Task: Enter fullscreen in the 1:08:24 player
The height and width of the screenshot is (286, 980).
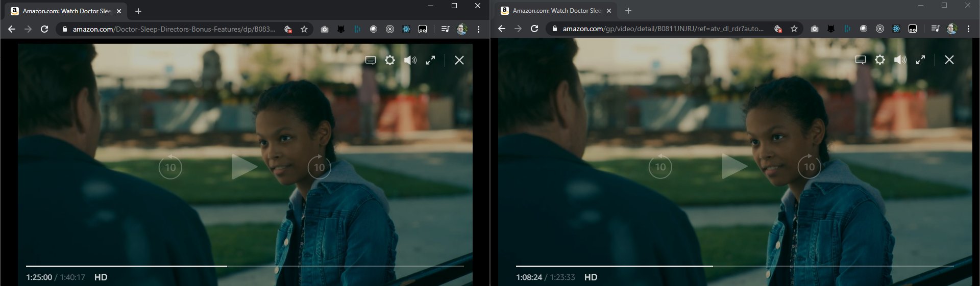Action: pos(921,60)
